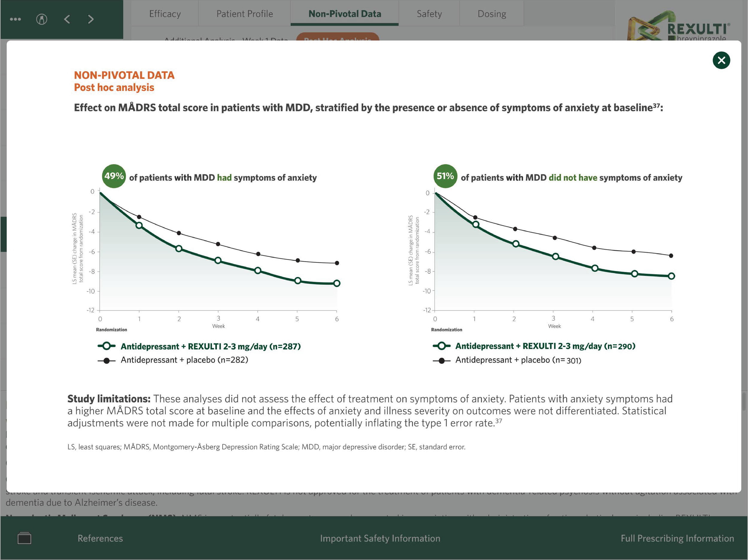Click the 49% green circle badge

114,176
